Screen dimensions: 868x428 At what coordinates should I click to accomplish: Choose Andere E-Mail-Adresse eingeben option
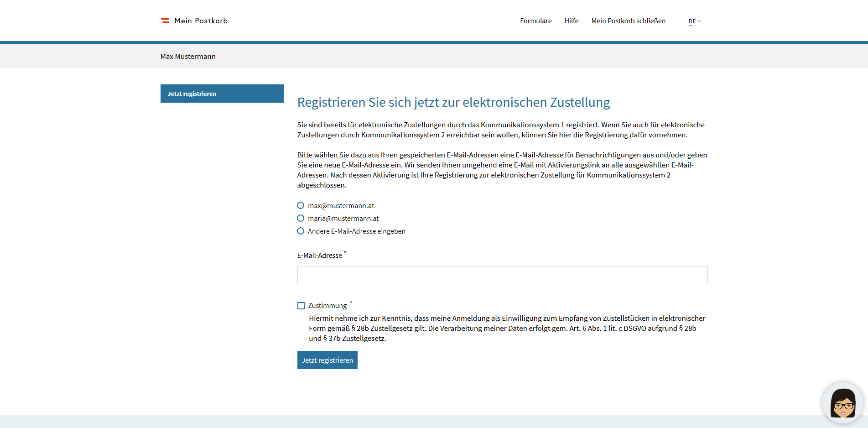(301, 231)
